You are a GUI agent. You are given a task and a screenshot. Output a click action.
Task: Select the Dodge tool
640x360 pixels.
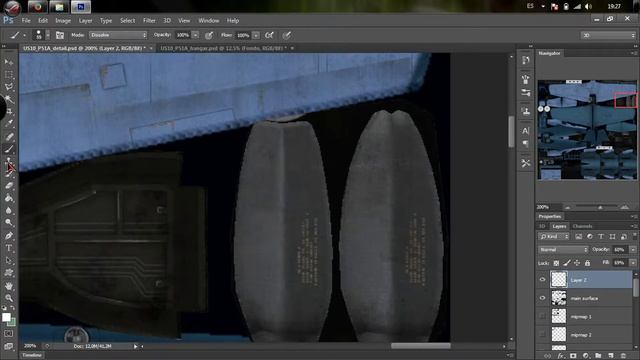[x=9, y=223]
